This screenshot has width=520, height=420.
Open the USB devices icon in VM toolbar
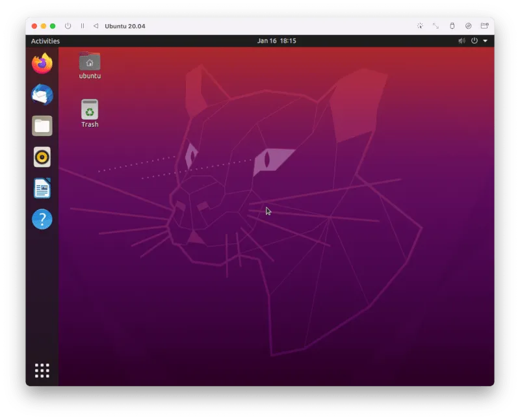point(452,26)
